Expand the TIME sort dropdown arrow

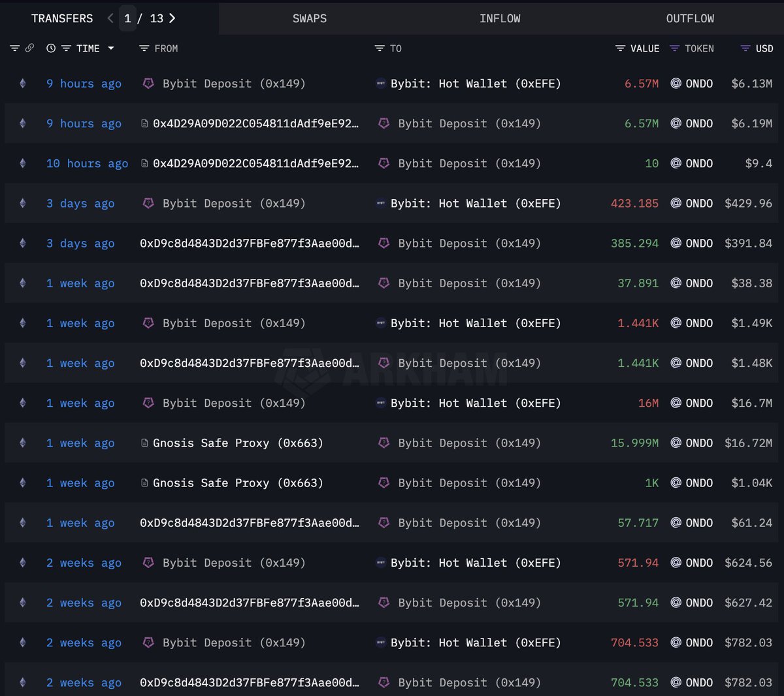pyautogui.click(x=111, y=48)
